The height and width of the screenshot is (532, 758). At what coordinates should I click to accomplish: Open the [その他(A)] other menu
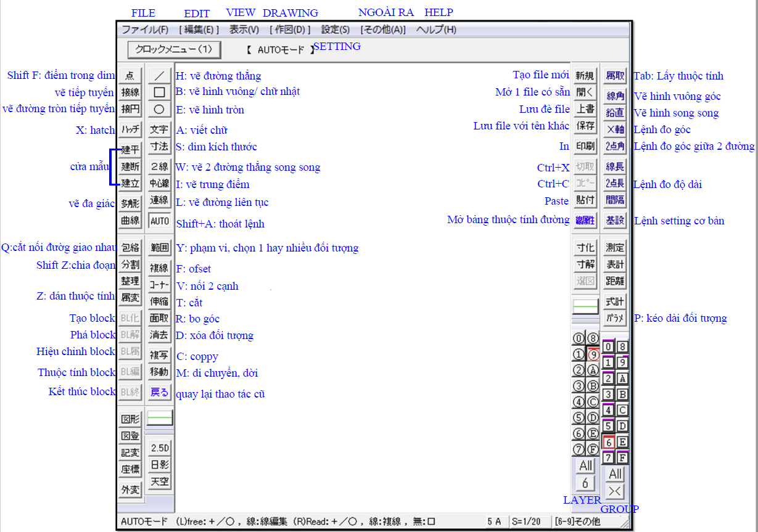pyautogui.click(x=383, y=30)
